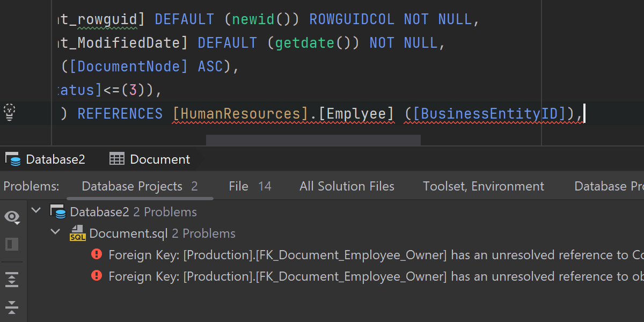Open the eye view options icon

pyautogui.click(x=12, y=217)
